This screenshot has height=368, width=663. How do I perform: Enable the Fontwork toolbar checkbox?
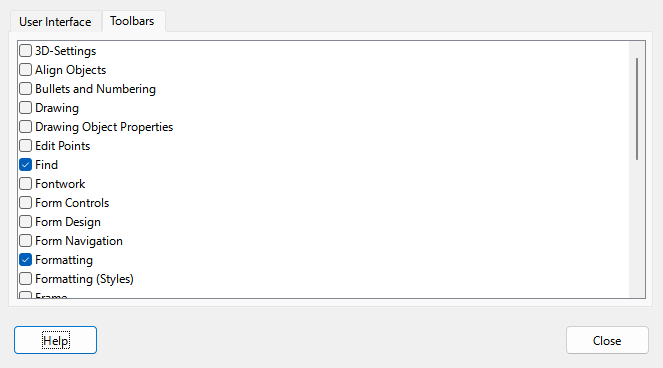click(25, 184)
